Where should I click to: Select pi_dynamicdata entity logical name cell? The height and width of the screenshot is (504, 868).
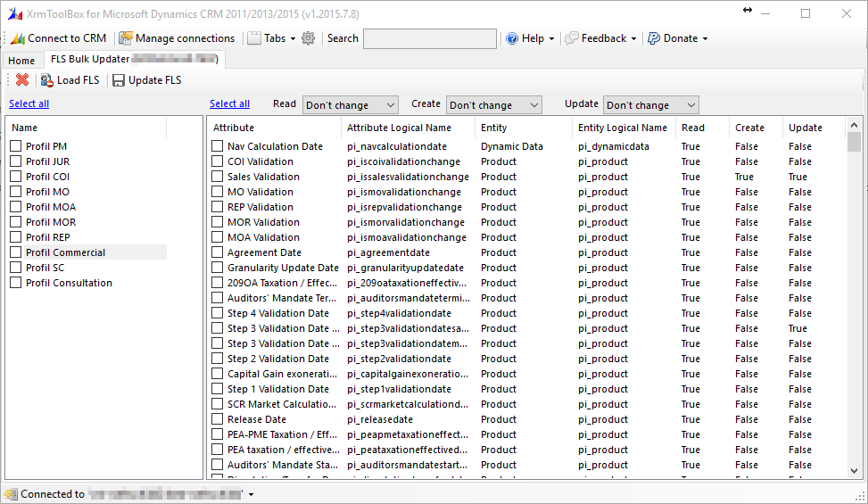(614, 146)
